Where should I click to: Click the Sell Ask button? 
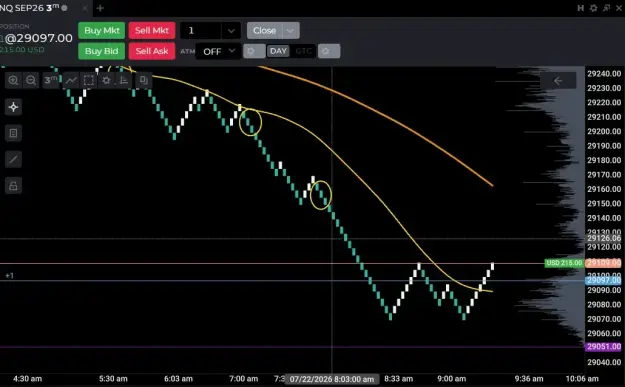(152, 51)
